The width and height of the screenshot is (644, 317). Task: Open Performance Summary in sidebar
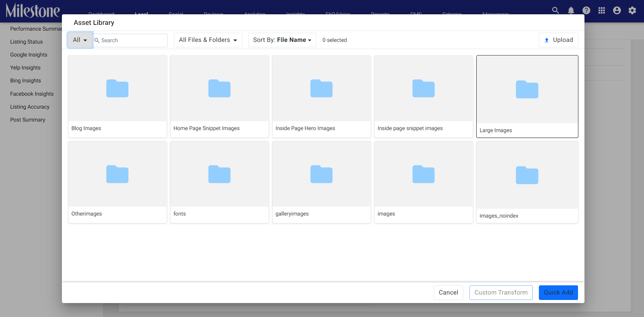point(36,29)
